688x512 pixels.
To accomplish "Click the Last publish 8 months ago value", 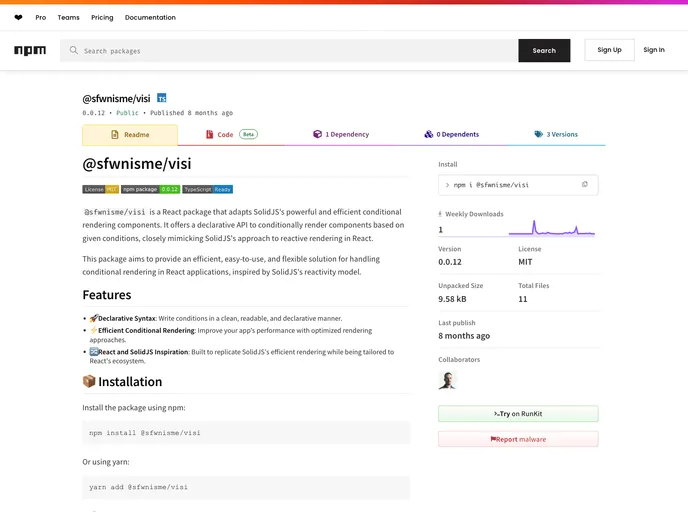I will (x=464, y=336).
